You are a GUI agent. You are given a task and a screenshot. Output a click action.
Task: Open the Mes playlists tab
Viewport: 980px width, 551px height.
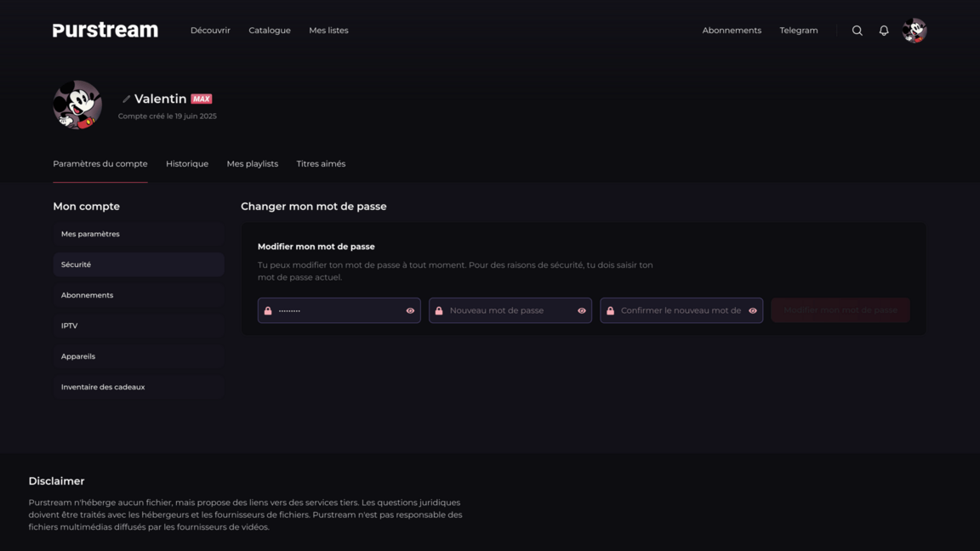252,164
